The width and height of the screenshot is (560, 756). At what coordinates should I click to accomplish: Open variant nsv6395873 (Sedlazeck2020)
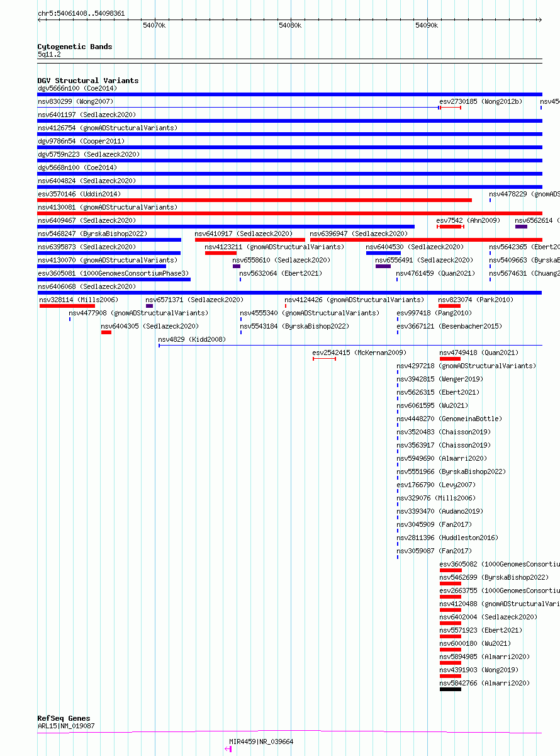[x=87, y=247]
